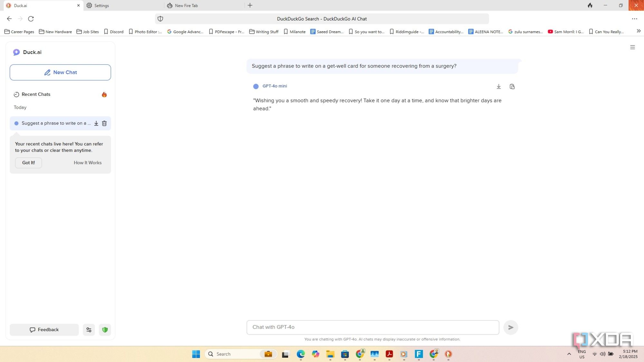Open the Photo Editor bookmark

145,32
